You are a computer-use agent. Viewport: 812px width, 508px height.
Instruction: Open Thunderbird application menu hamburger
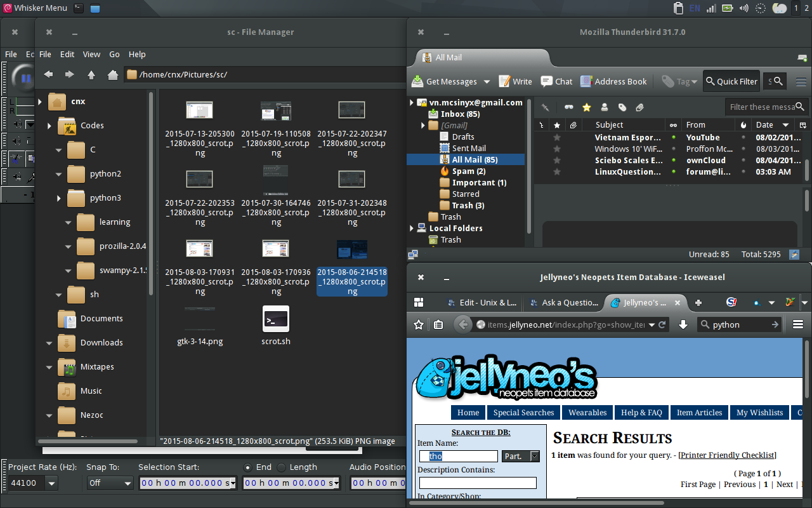point(801,81)
